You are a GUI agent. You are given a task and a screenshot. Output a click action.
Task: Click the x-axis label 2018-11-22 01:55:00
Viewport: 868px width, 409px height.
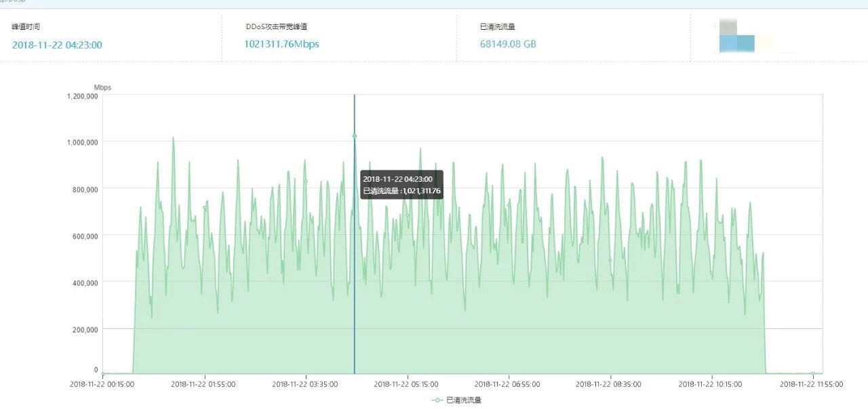point(203,384)
